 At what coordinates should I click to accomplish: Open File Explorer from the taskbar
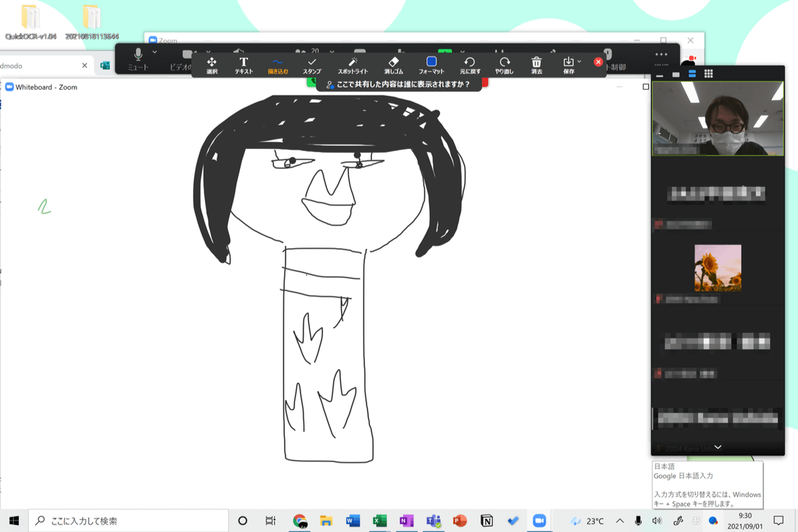tap(327, 521)
